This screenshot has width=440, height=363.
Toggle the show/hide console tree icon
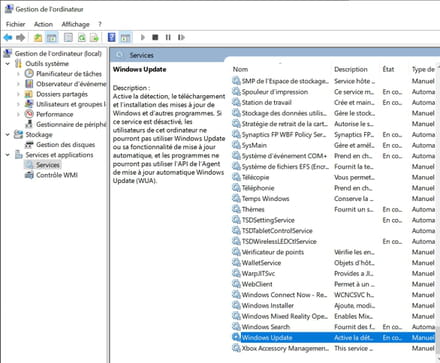pos(52,37)
